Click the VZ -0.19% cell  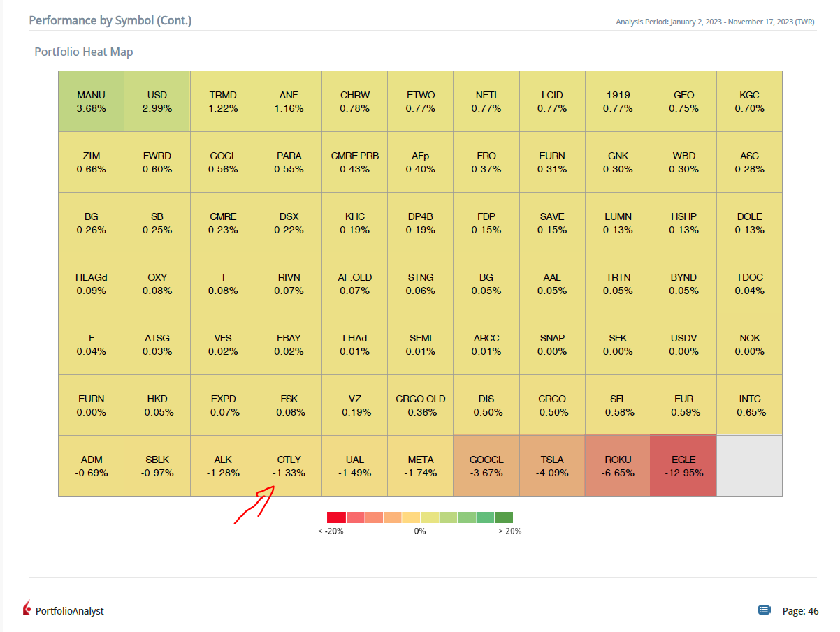click(x=354, y=405)
